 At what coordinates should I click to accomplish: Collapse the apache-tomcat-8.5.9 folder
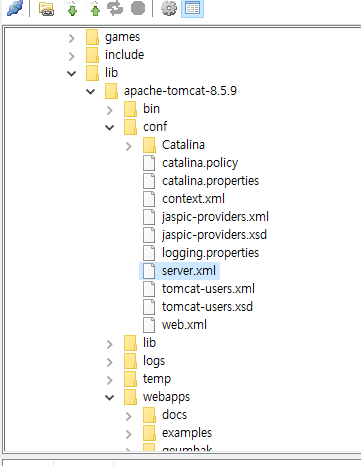pos(90,91)
